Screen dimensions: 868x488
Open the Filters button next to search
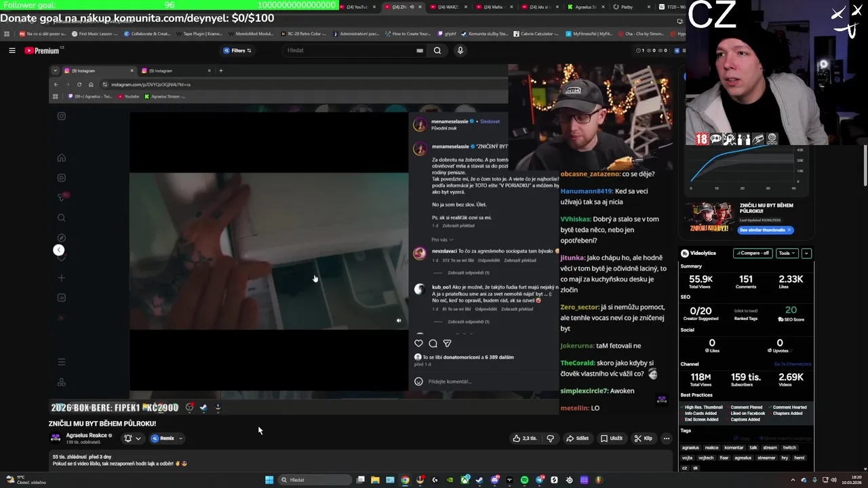238,50
